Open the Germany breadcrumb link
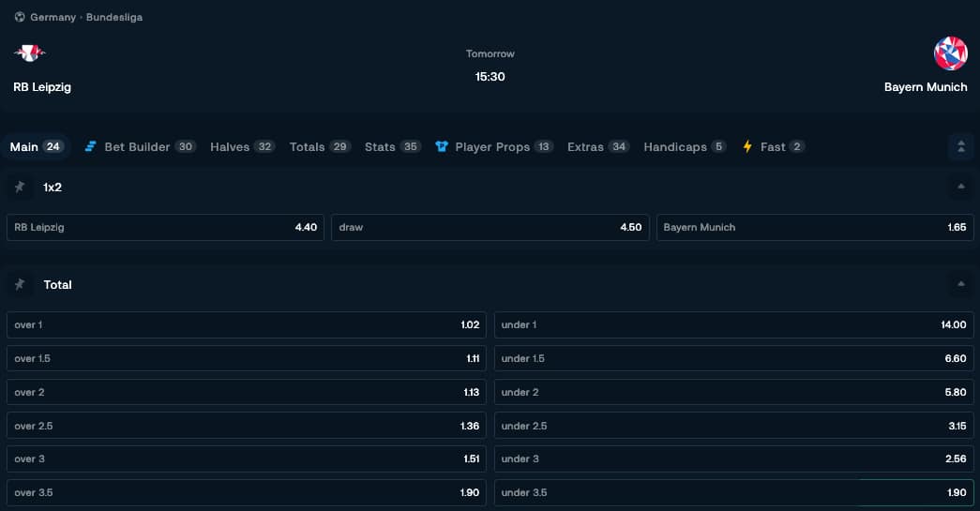Screen dimensions: 980x511 (x=53, y=18)
